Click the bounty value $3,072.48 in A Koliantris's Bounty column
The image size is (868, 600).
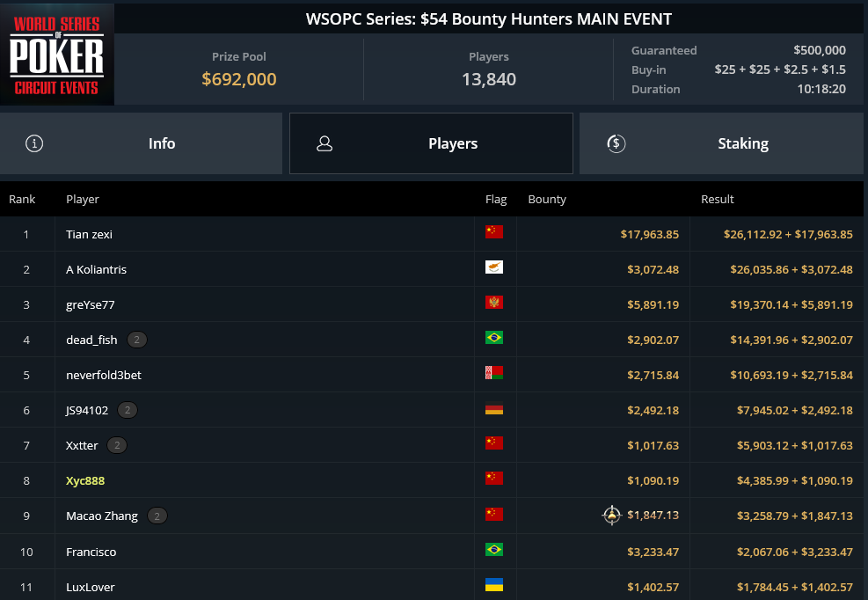point(653,270)
